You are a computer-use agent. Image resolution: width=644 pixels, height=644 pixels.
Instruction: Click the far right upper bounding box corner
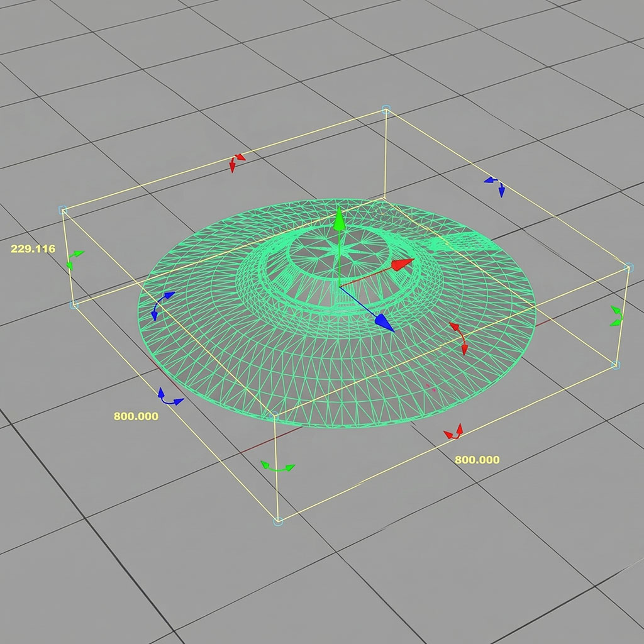pyautogui.click(x=627, y=267)
